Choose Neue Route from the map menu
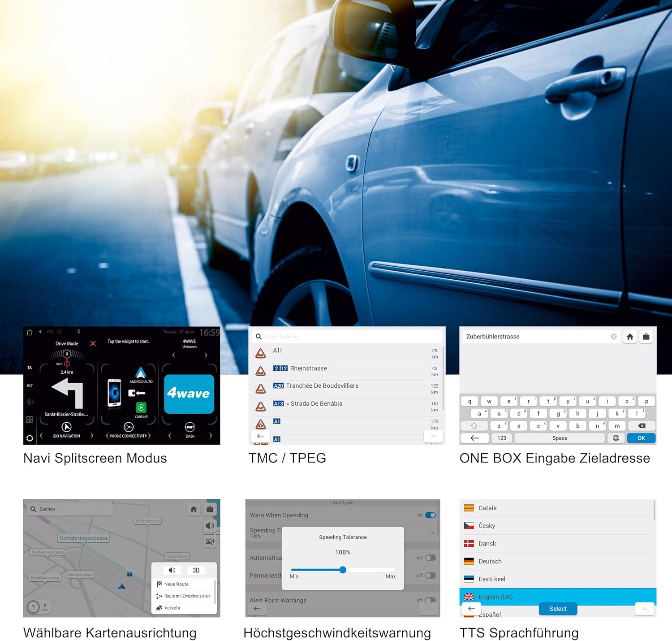This screenshot has width=672, height=641. pyautogui.click(x=176, y=584)
